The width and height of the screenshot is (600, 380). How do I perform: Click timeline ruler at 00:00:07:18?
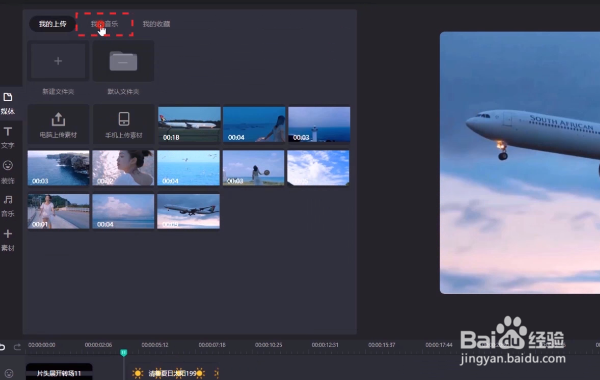212,345
